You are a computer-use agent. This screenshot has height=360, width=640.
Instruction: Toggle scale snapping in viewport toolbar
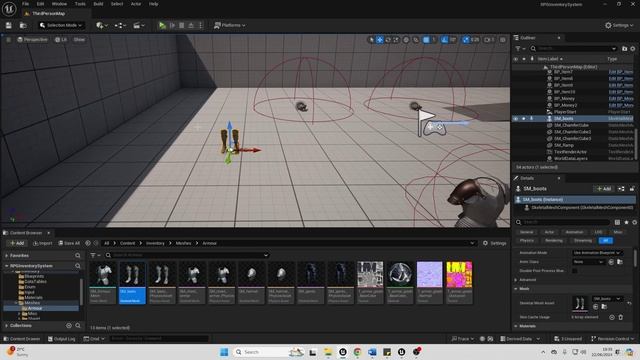point(466,40)
